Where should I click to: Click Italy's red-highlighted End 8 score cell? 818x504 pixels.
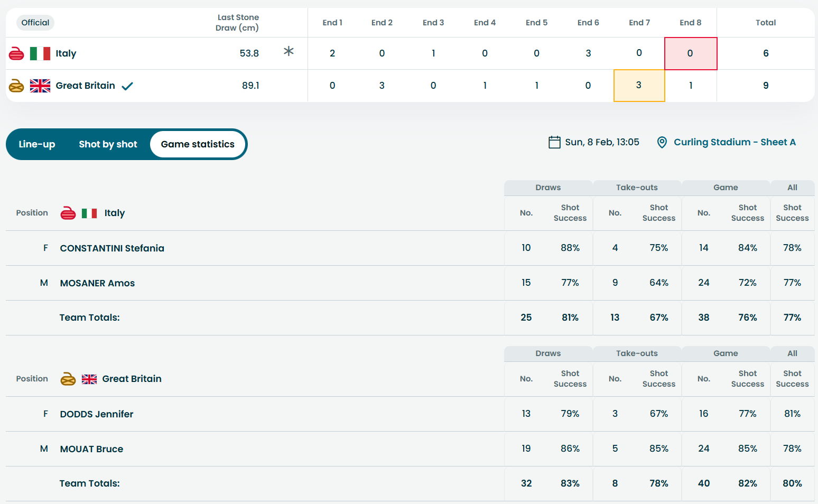click(691, 53)
